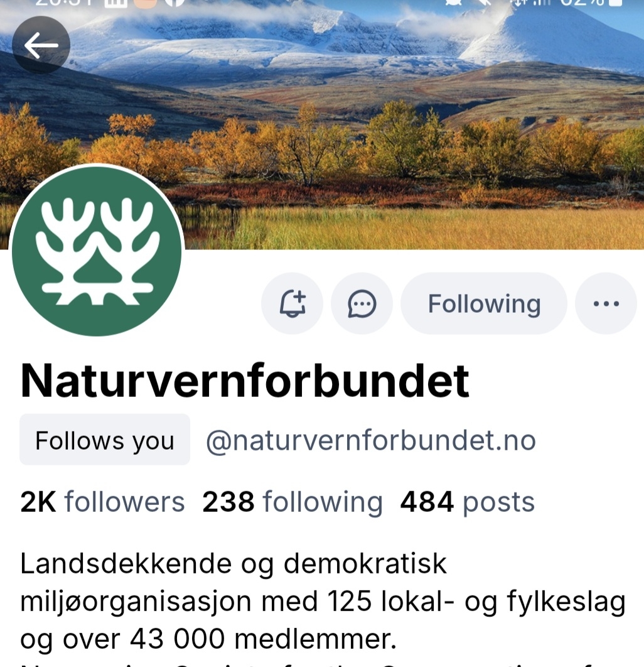The width and height of the screenshot is (644, 667).
Task: Select the Naturvernforbundet display name
Action: [245, 381]
